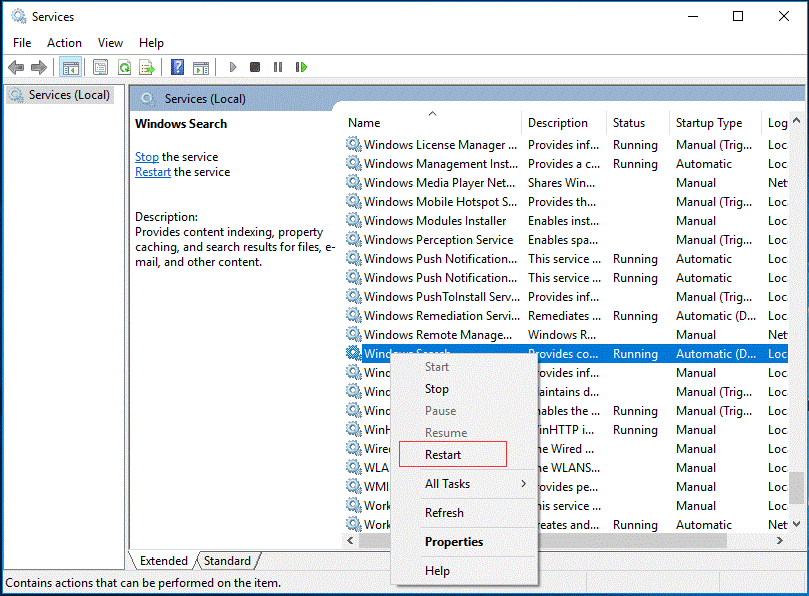Screen dimensions: 809x596
Task: Click the green Refresh toolbar icon
Action: [124, 67]
